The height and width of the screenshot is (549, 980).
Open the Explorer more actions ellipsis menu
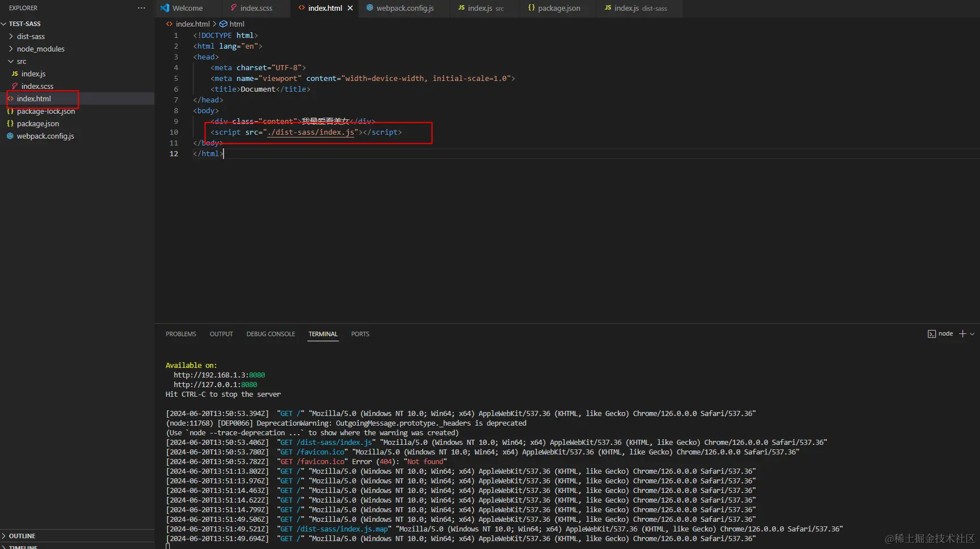[x=141, y=8]
